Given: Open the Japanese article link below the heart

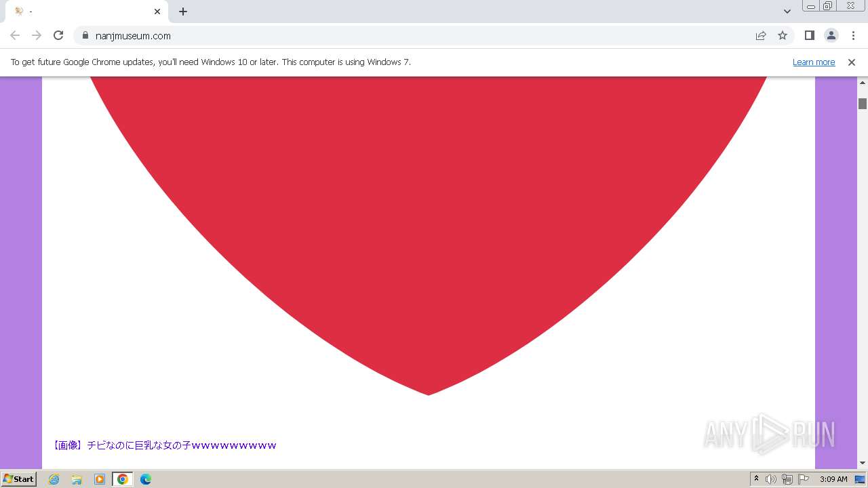Looking at the screenshot, I should coord(165,445).
